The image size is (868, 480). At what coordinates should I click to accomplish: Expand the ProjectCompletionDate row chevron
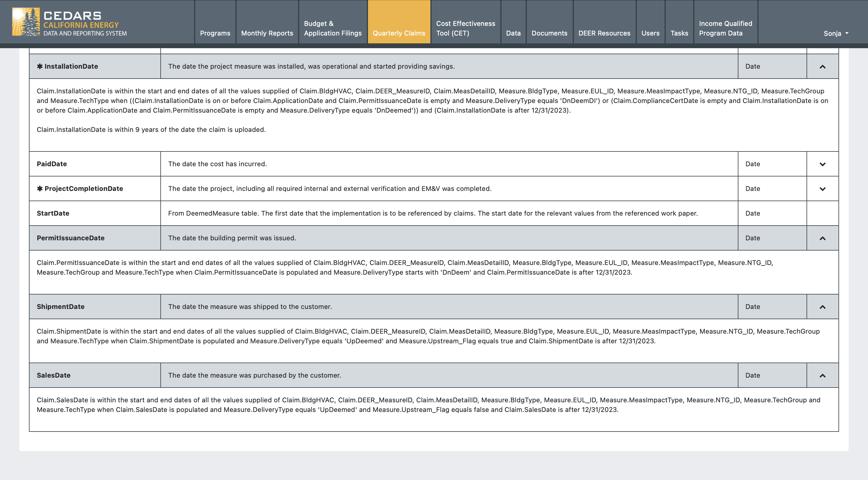coord(822,189)
